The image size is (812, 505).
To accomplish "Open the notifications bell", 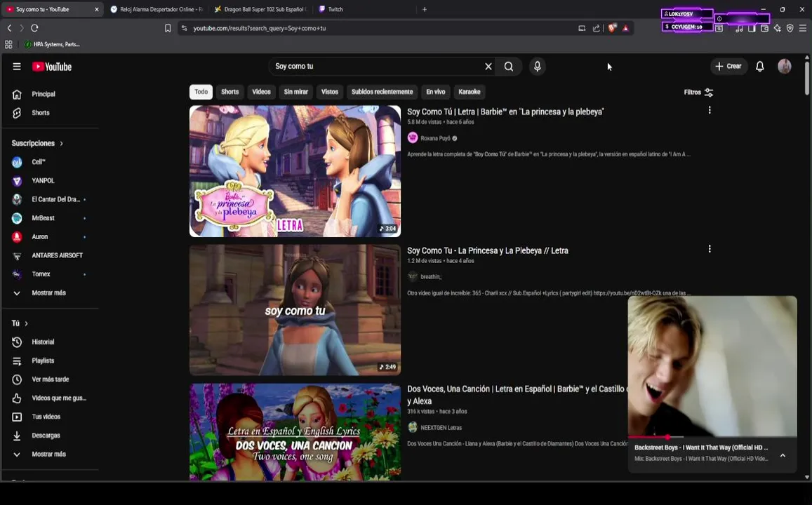I will (x=759, y=66).
